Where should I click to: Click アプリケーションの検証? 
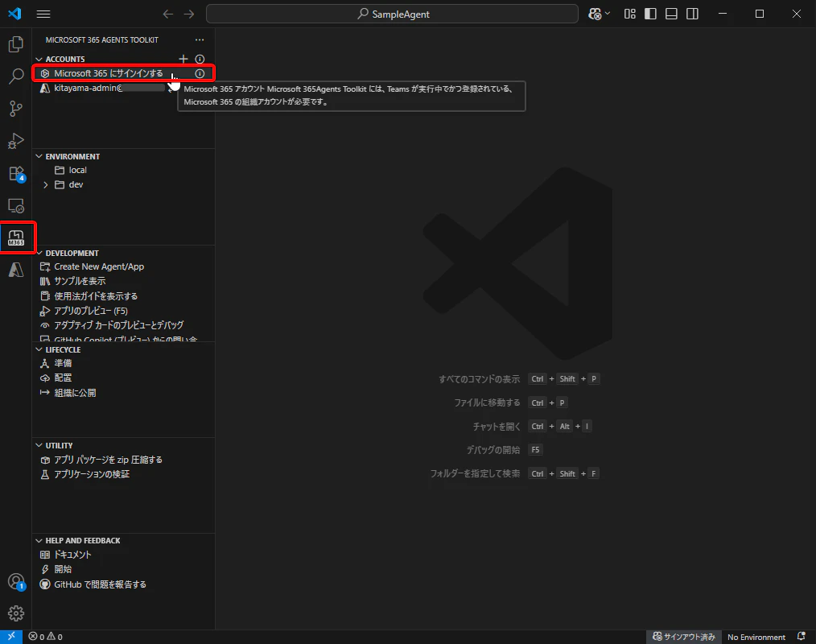click(92, 474)
